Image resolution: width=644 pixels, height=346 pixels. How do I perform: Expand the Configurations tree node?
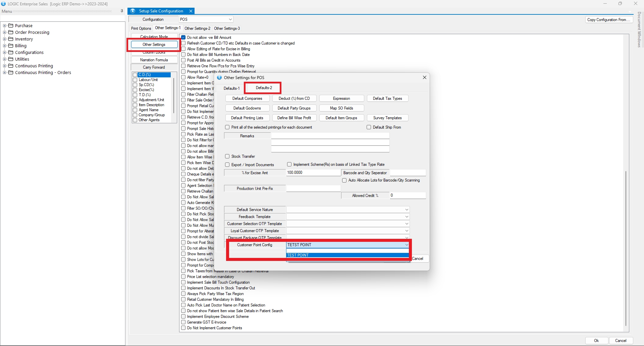click(5, 52)
